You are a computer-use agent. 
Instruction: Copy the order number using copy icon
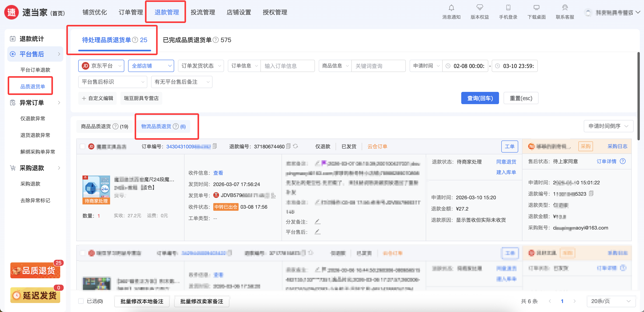click(214, 146)
